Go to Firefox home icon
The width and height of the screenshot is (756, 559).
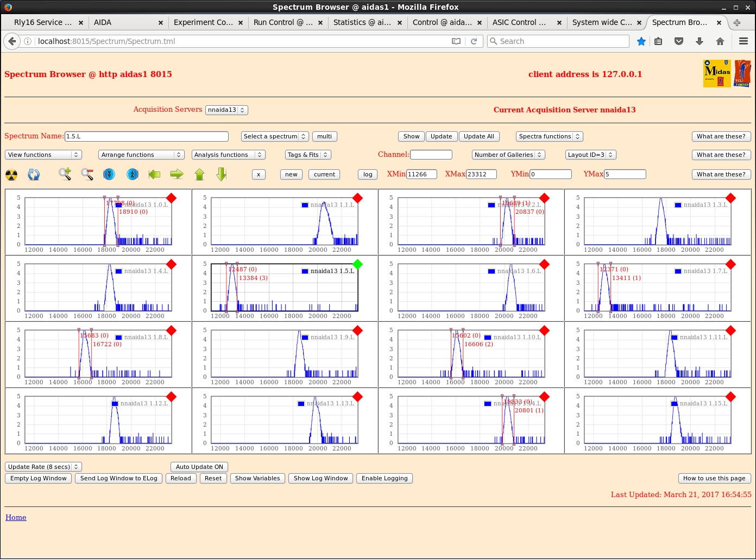point(720,41)
